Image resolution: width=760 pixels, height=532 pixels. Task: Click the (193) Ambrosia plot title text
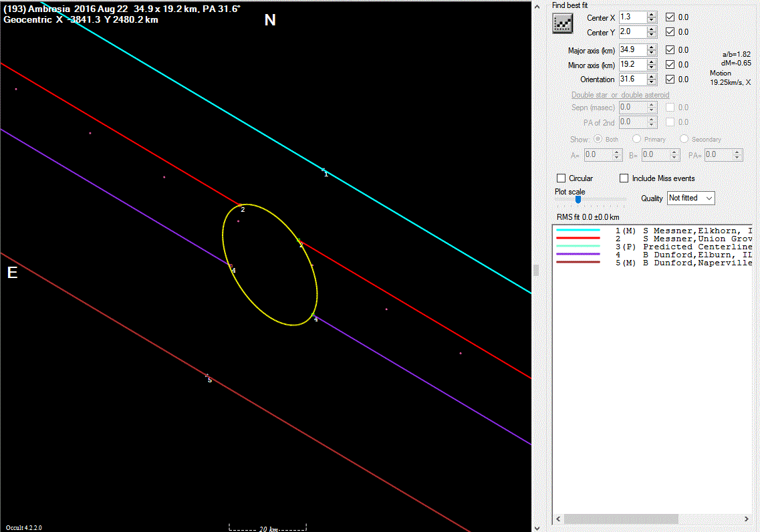click(x=122, y=9)
